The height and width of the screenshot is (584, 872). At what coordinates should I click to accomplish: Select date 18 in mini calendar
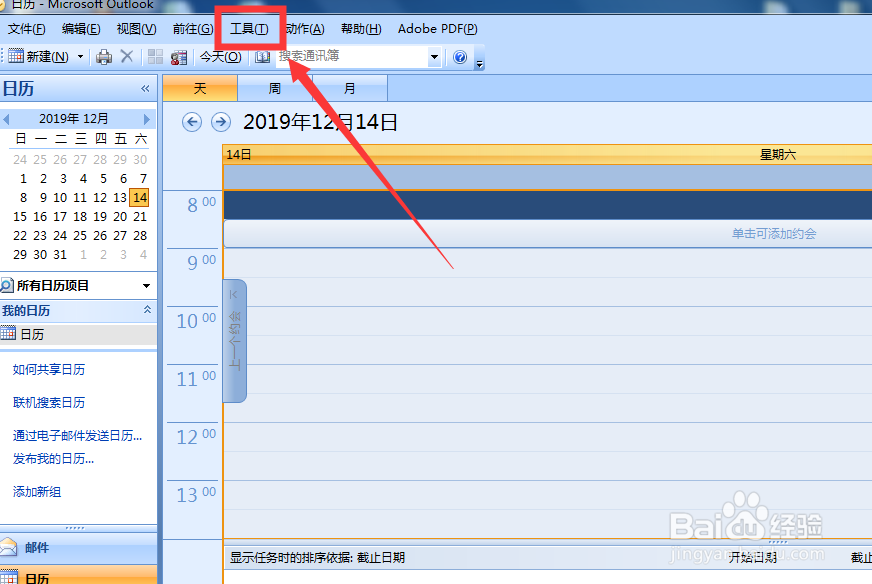tap(80, 216)
